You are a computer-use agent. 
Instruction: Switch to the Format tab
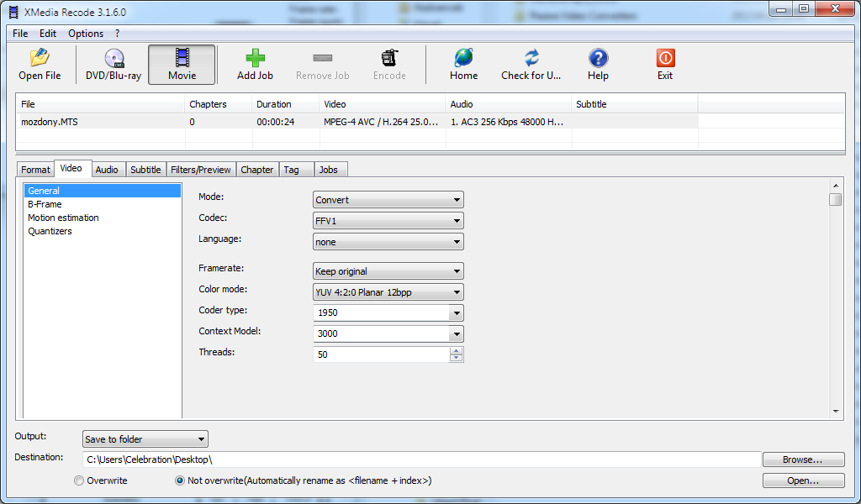(35, 170)
